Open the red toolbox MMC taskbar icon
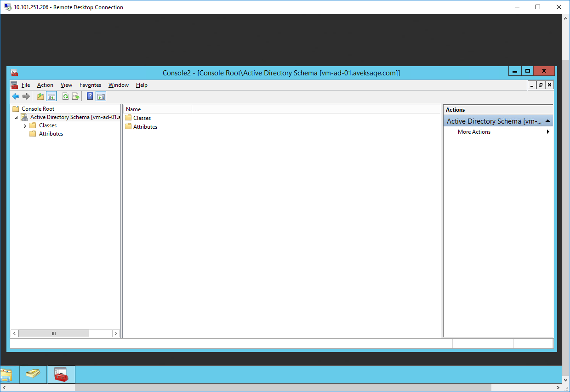This screenshot has height=392, width=570. (61, 375)
